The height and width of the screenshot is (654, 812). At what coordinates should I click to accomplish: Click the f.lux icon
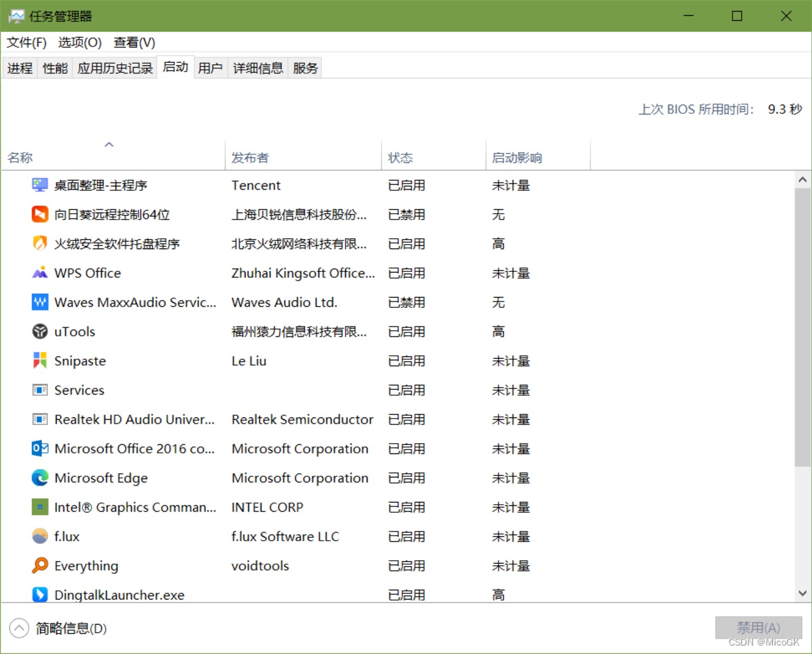pyautogui.click(x=40, y=536)
